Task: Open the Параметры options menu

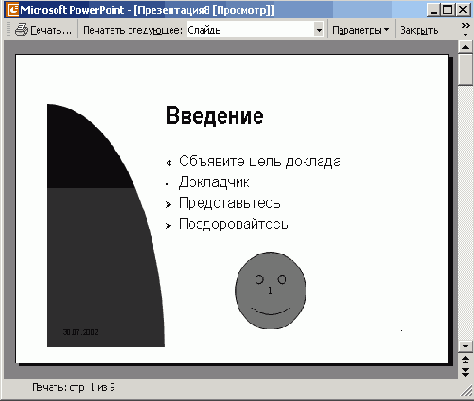Action: pos(361,30)
